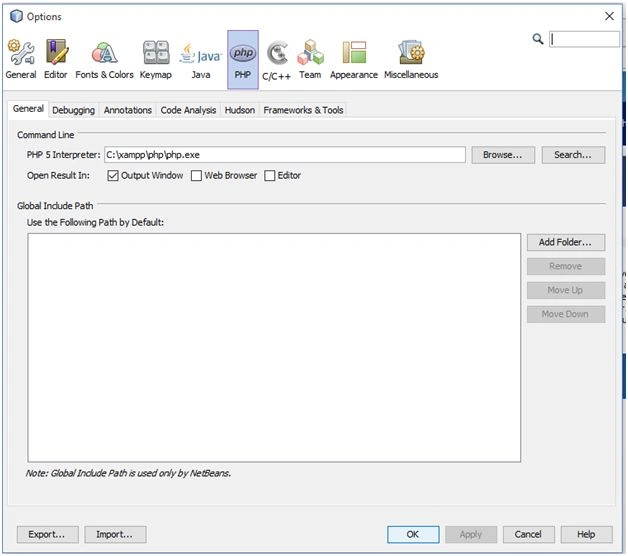Viewport: 628px width, 556px height.
Task: Switch to Frameworks & Tools tab
Action: (x=303, y=110)
